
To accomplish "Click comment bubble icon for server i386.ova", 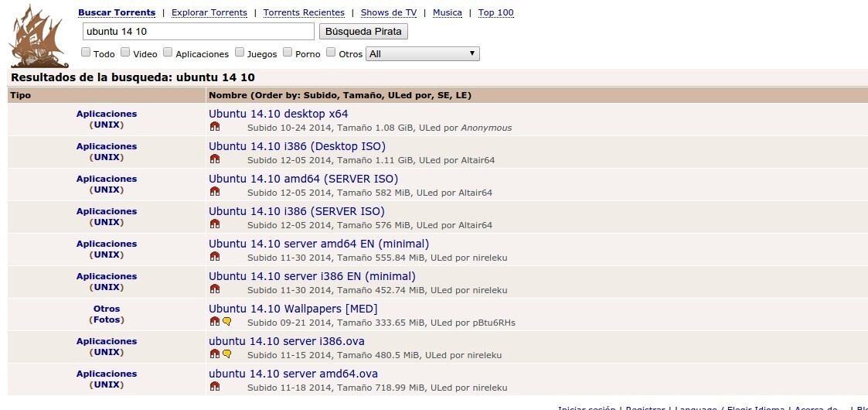I will [x=226, y=354].
